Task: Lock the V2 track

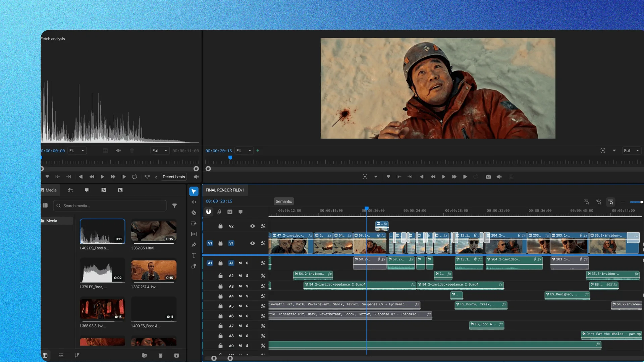Action: [220, 226]
